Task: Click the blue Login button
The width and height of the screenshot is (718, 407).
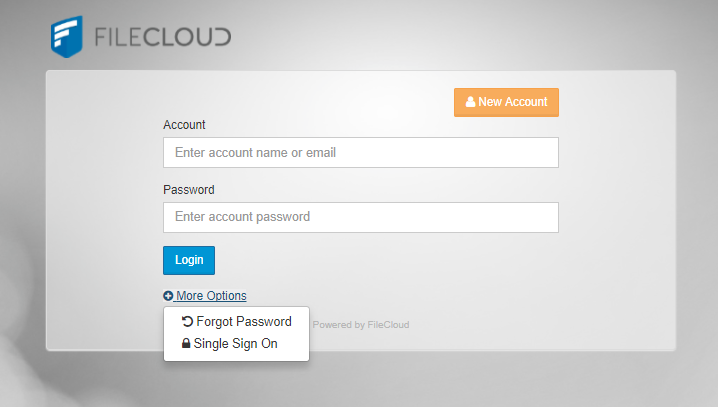Action: (x=189, y=260)
